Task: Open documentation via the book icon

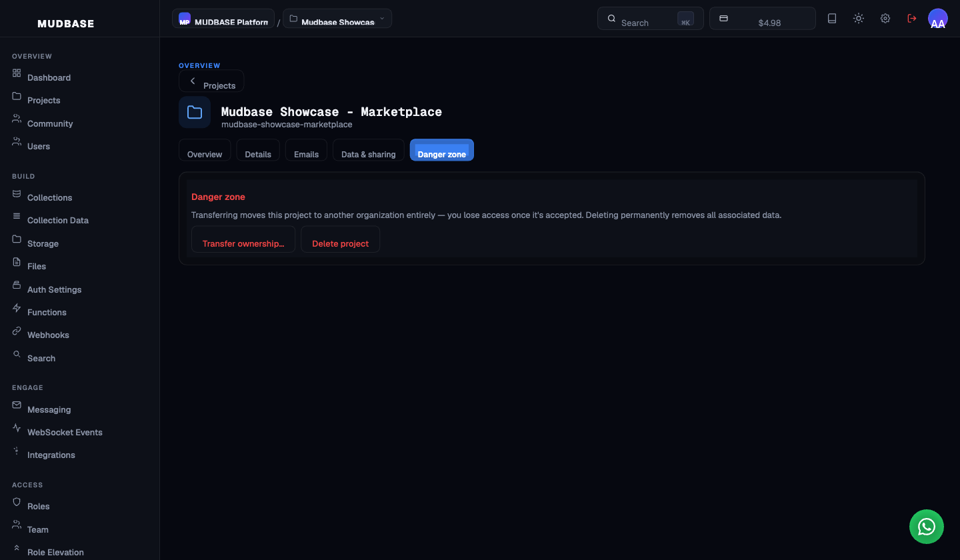Action: (832, 19)
